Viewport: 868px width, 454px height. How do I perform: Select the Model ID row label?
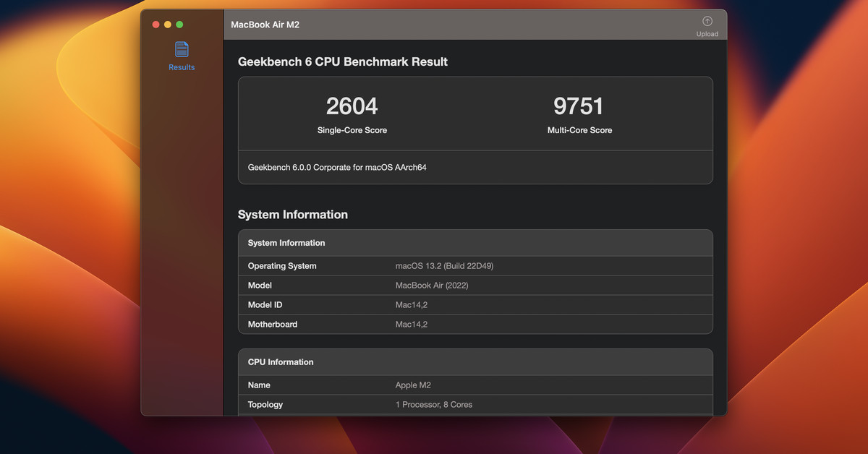click(265, 305)
